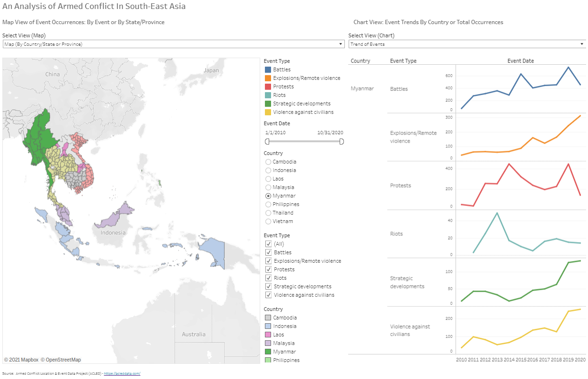Select the Cambodia radio button

268,162
